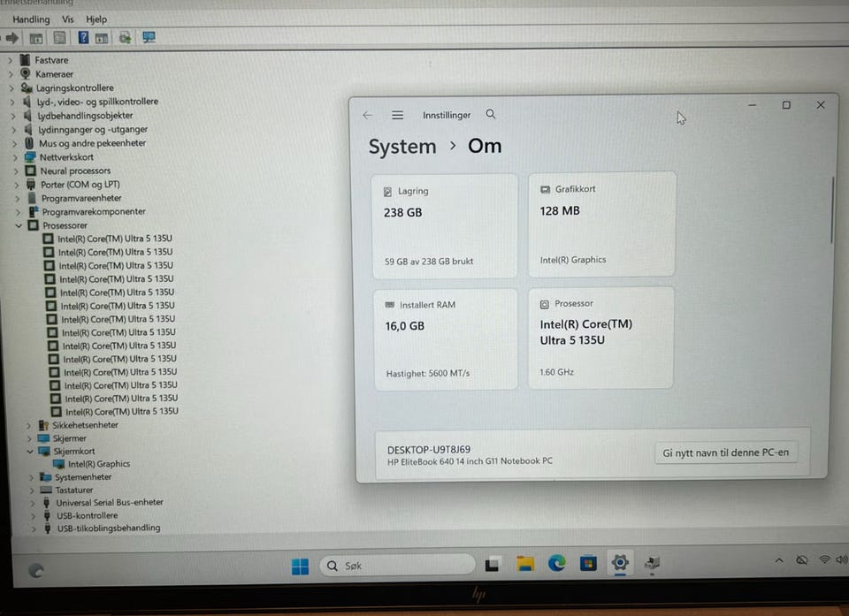Toggle the show/hide console tree toolbar icon
Screen dimensions: 849x616
(x=35, y=38)
